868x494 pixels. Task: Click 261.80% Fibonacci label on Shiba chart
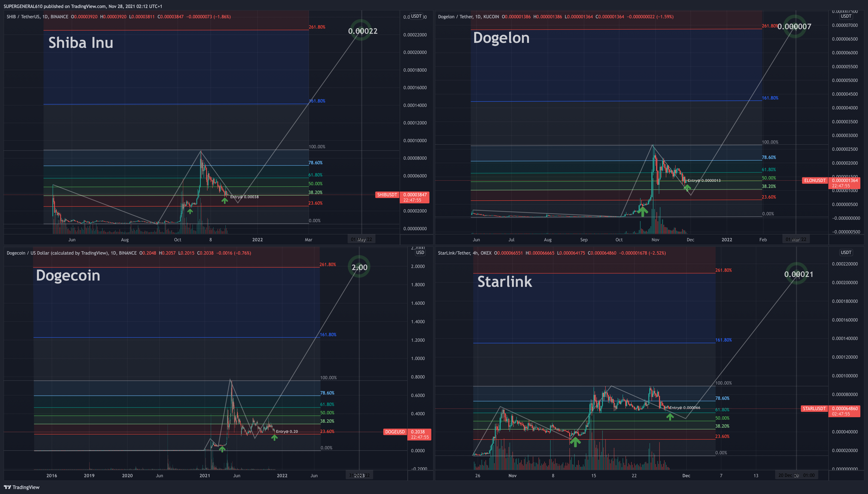click(317, 27)
